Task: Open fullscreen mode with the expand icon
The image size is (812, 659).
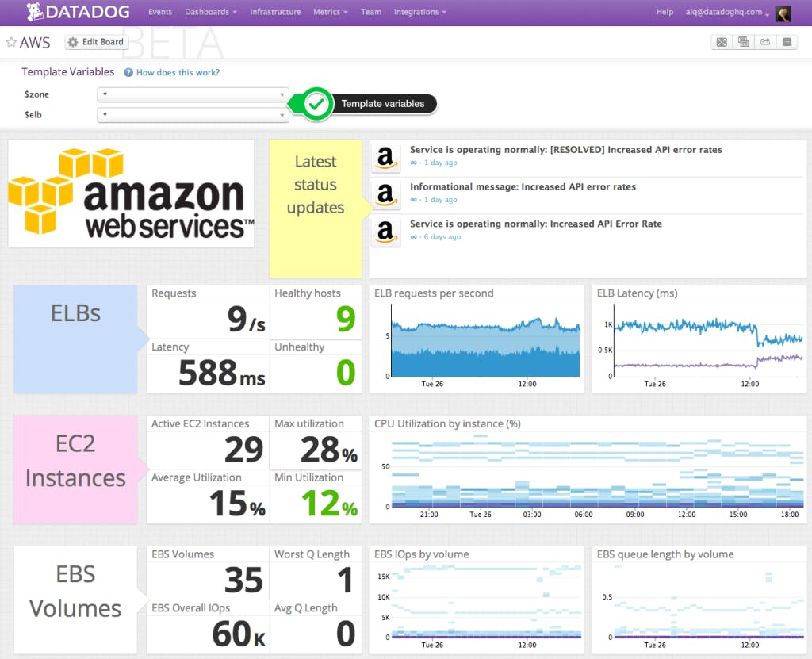Action: (722, 41)
